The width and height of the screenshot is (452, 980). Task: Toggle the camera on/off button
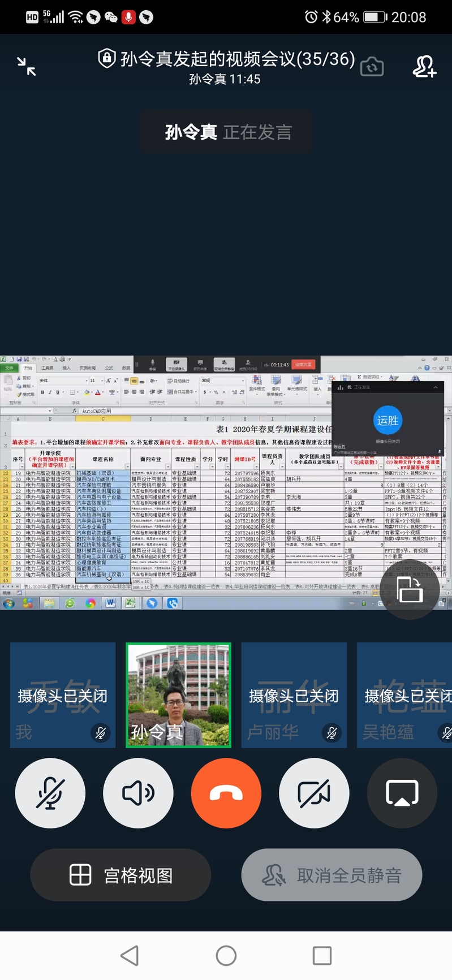314,793
